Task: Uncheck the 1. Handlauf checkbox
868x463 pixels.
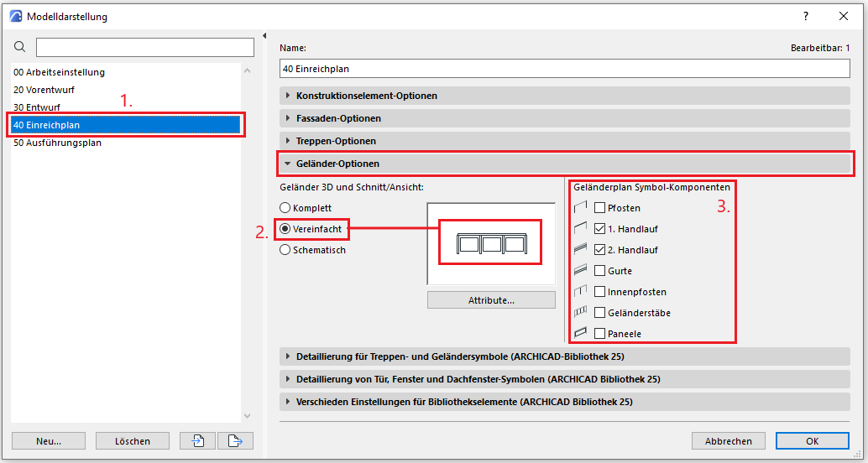Action: point(599,228)
